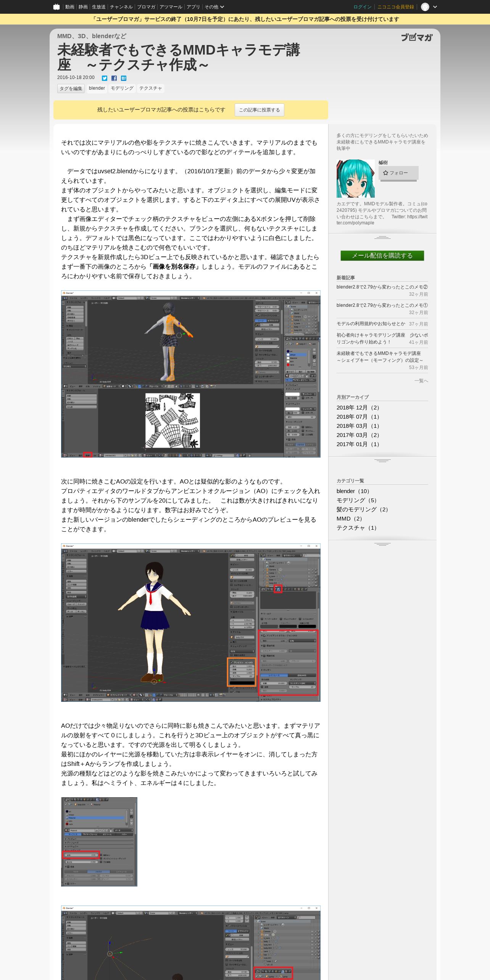Image resolution: width=490 pixels, height=980 pixels.
Task: Open blender2.8で2.79から変わったとこのメモ① article
Action: click(x=382, y=305)
